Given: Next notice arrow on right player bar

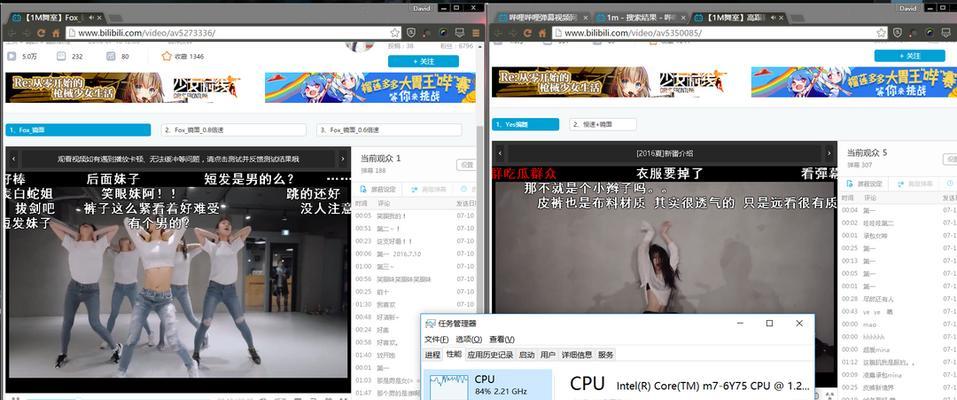Looking at the screenshot, I should click(x=829, y=153).
